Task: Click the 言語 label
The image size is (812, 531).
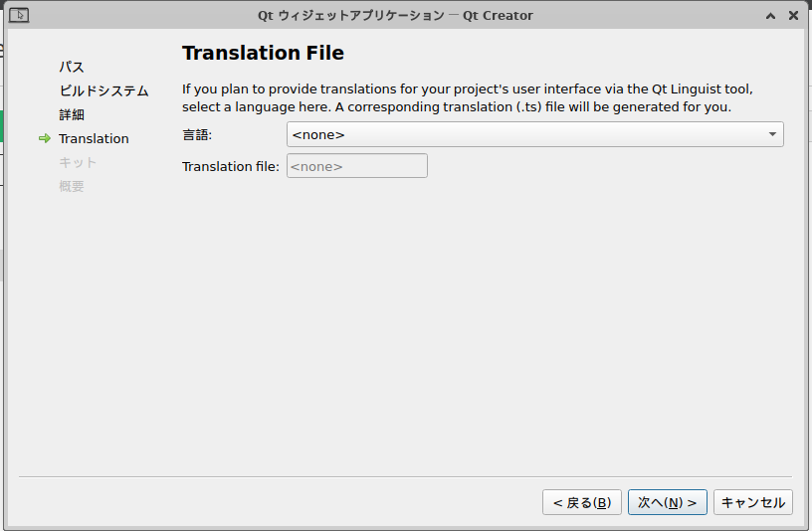Action: tap(197, 135)
